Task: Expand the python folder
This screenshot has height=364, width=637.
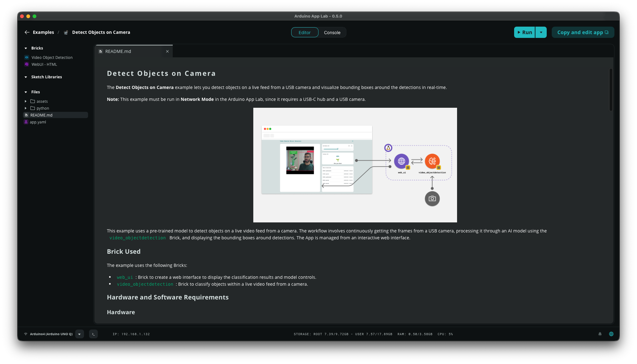Action: pyautogui.click(x=26, y=108)
